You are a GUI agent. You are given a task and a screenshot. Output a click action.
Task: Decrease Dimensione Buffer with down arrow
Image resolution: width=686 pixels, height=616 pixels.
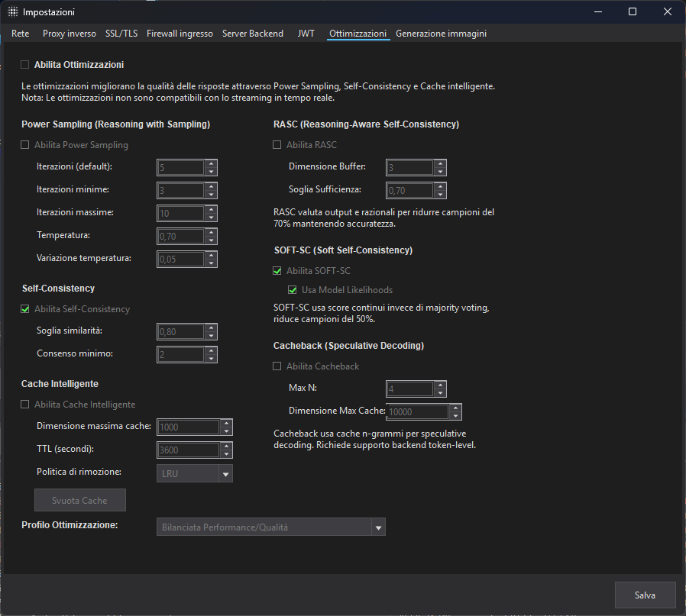(x=441, y=172)
